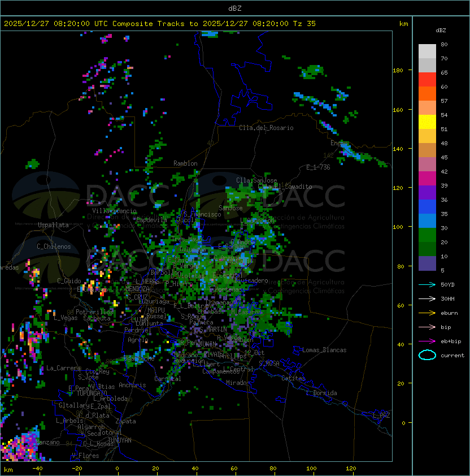Click the 'Tz 35' value in header
The width and height of the screenshot is (470, 476).
tap(304, 24)
